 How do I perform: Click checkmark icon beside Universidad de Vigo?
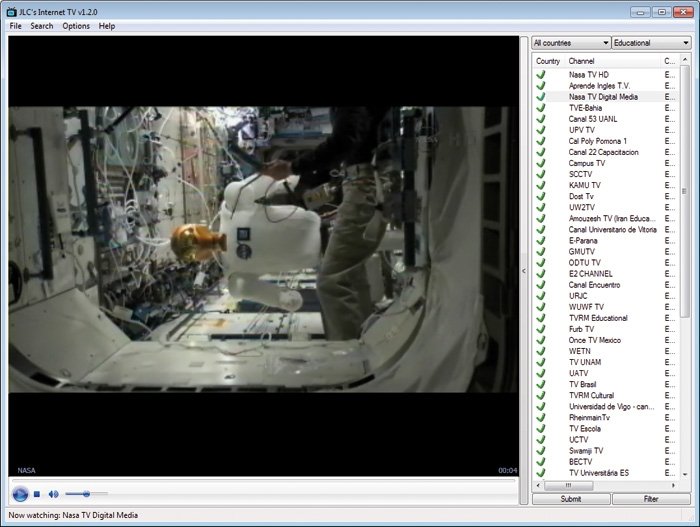point(541,406)
